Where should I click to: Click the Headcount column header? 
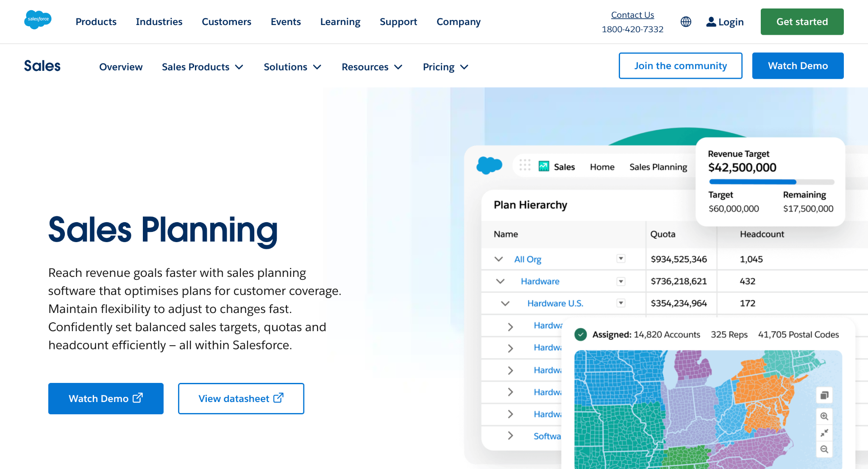762,234
